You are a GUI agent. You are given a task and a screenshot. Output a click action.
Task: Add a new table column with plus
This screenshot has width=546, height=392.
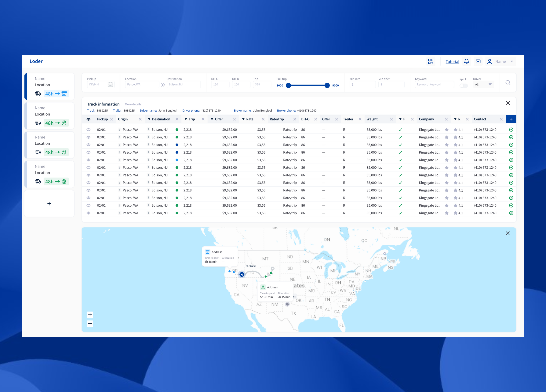(x=511, y=119)
